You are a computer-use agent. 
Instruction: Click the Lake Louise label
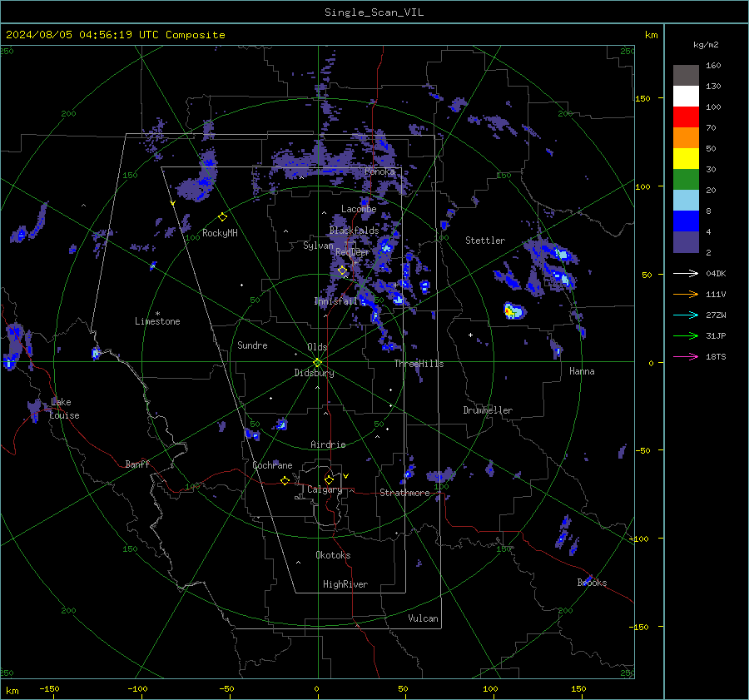[65, 409]
